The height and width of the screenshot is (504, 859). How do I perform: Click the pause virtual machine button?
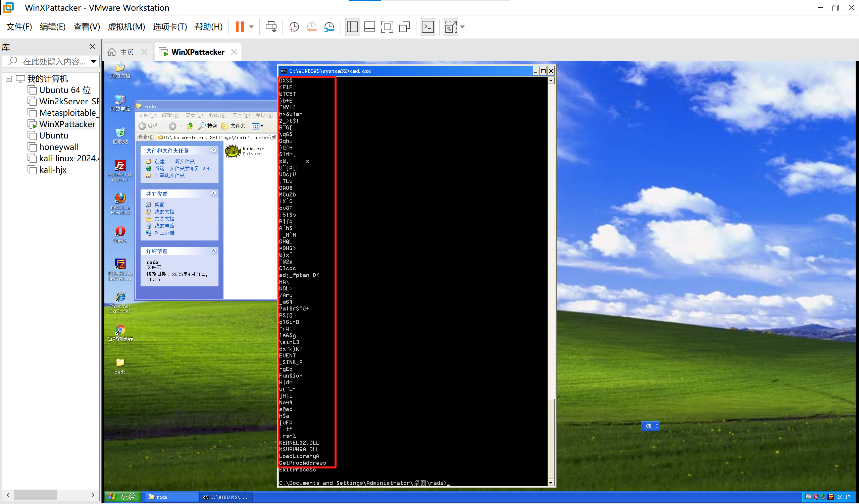(240, 27)
